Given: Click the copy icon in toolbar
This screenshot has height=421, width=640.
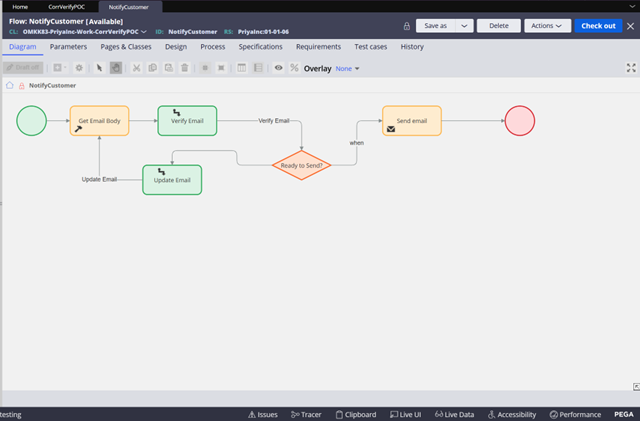Looking at the screenshot, I should coord(153,68).
